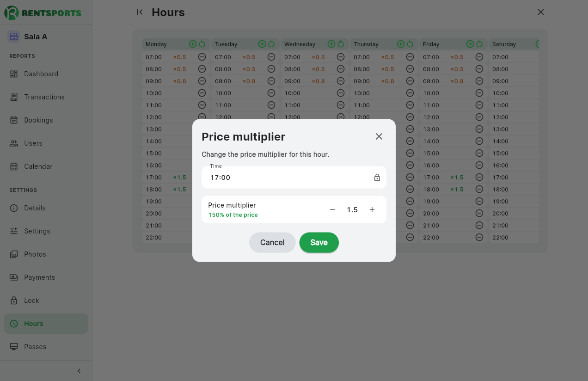Image resolution: width=588 pixels, height=381 pixels.
Task: Close the Hours page with the X
Action: (541, 12)
